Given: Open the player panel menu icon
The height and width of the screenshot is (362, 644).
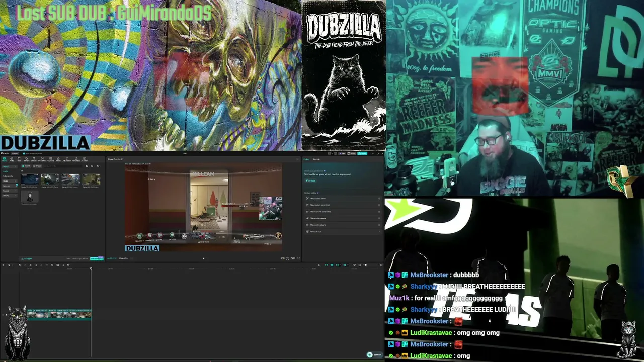Looking at the screenshot, I should (x=298, y=159).
